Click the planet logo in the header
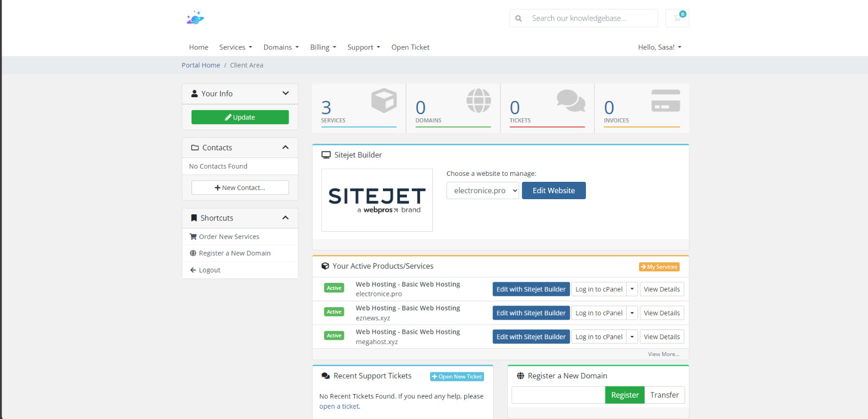868x419 pixels. 195,18
